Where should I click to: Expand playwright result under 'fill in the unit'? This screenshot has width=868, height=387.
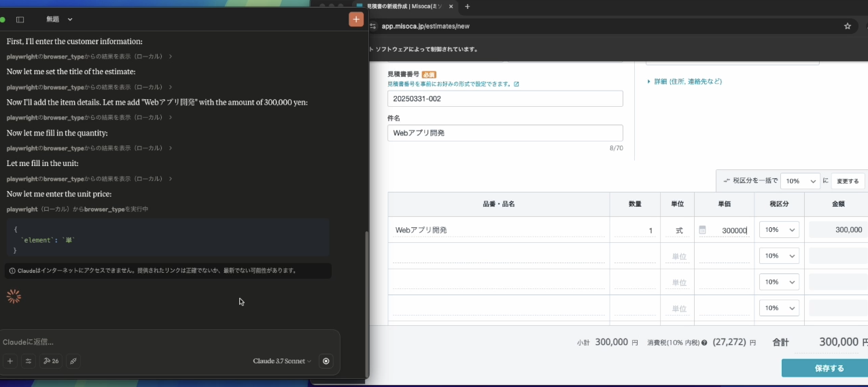point(89,179)
